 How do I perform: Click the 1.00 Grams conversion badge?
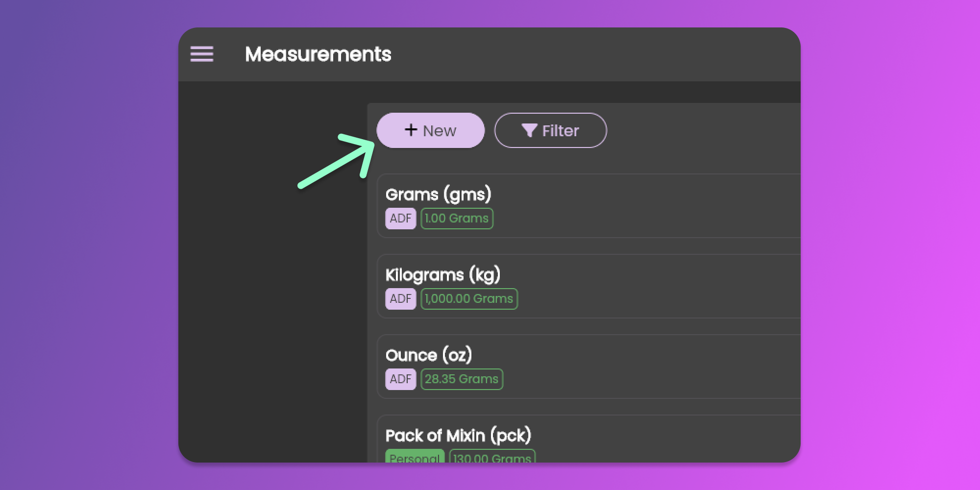point(457,219)
